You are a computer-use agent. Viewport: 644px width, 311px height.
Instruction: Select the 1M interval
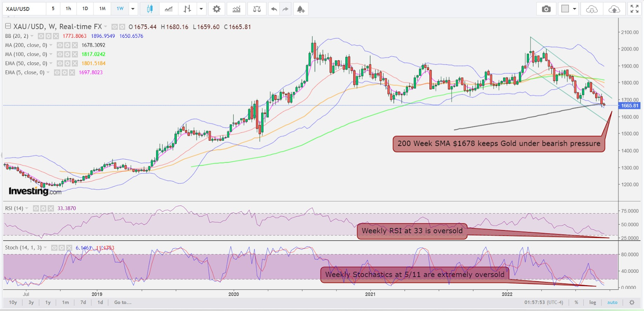click(103, 8)
